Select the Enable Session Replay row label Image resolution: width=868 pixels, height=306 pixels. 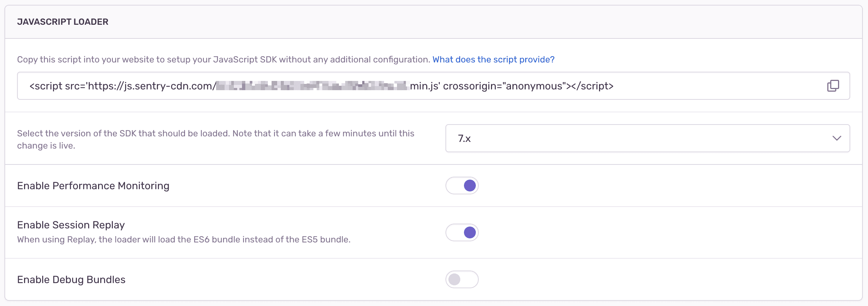coord(71,225)
